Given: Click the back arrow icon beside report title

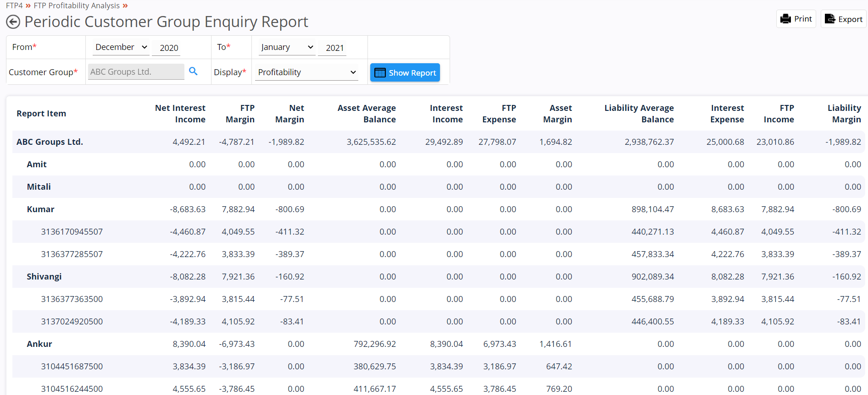Looking at the screenshot, I should click(x=13, y=22).
